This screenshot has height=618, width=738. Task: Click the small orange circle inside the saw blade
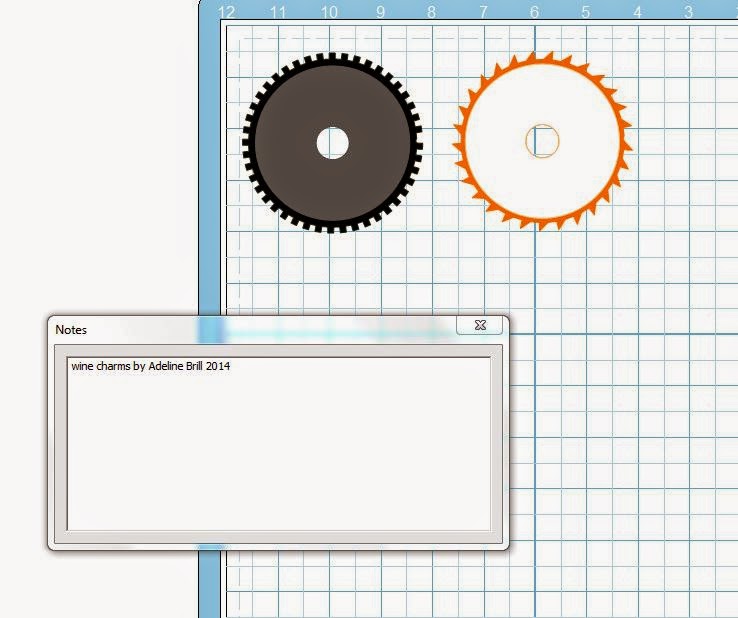[542, 141]
